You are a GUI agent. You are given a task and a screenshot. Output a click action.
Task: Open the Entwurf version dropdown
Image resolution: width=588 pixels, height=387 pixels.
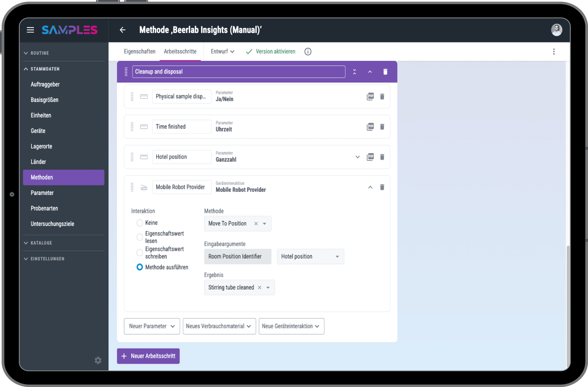[x=222, y=51]
